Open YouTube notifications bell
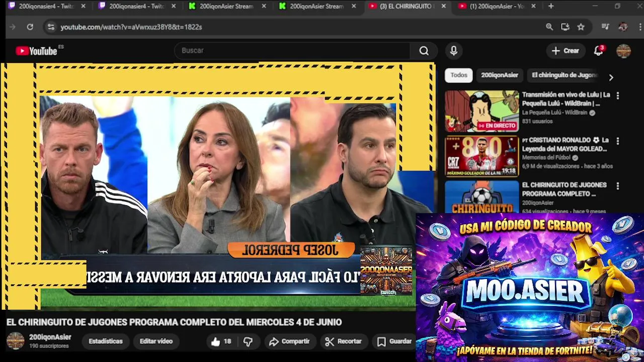This screenshot has width=644, height=362. click(598, 51)
